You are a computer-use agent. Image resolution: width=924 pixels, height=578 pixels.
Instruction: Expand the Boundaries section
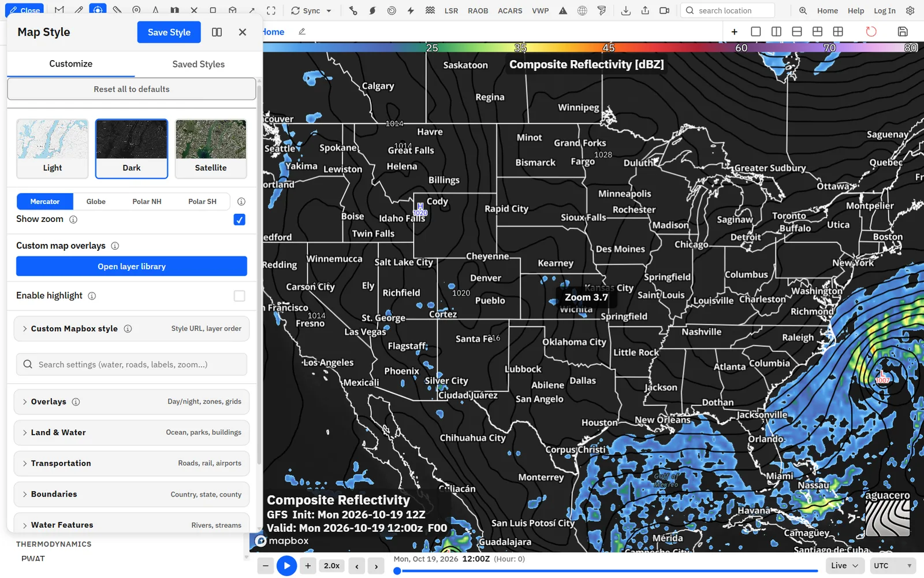[132, 494]
